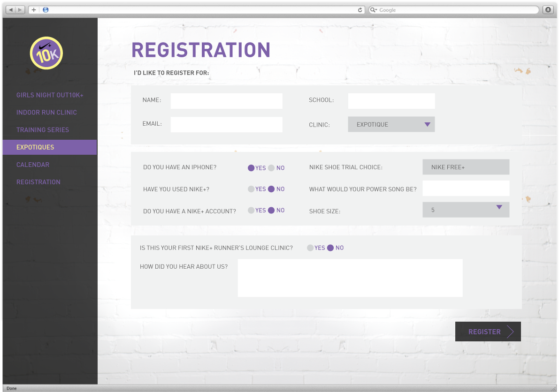Click the globe site icon in address bar
This screenshot has width=559, height=392.
click(46, 10)
